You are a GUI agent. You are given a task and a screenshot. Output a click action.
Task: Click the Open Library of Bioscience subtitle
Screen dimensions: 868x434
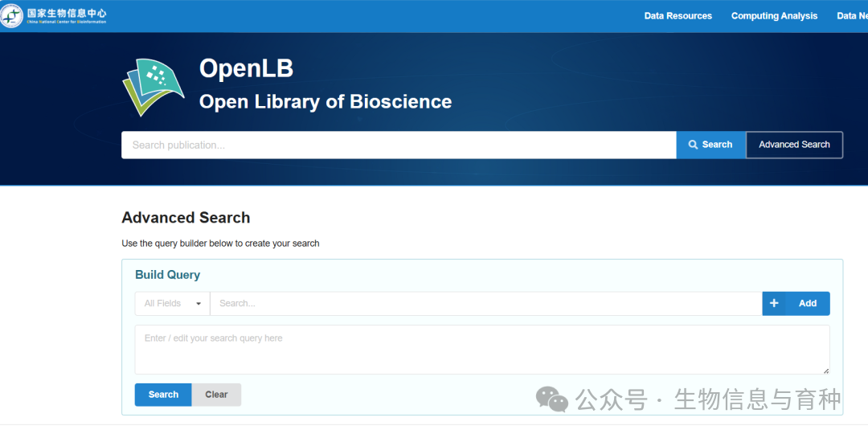pos(325,102)
